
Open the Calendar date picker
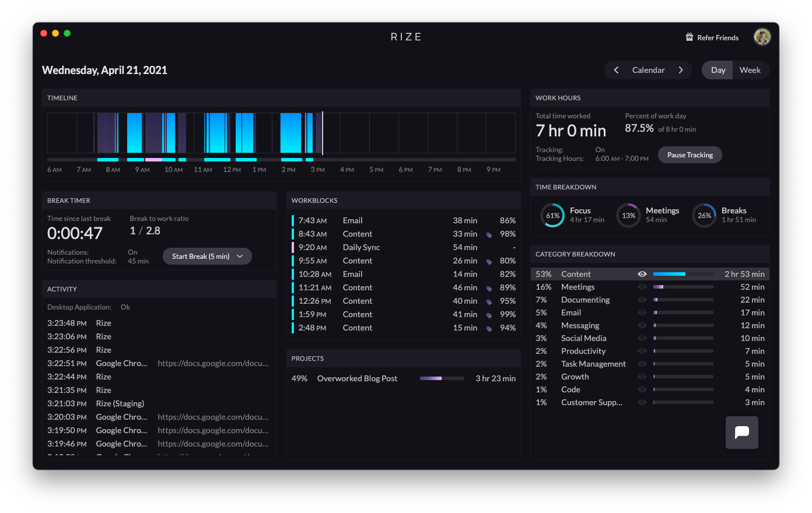pyautogui.click(x=649, y=70)
